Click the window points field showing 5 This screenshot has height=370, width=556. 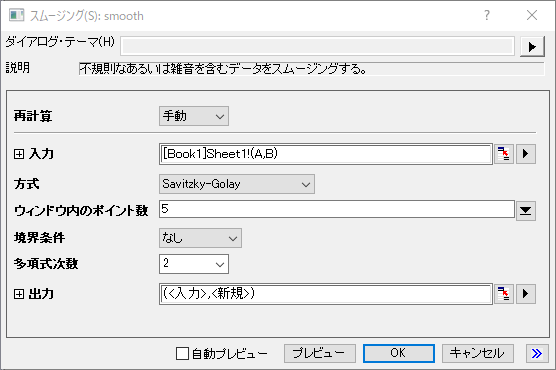[337, 209]
